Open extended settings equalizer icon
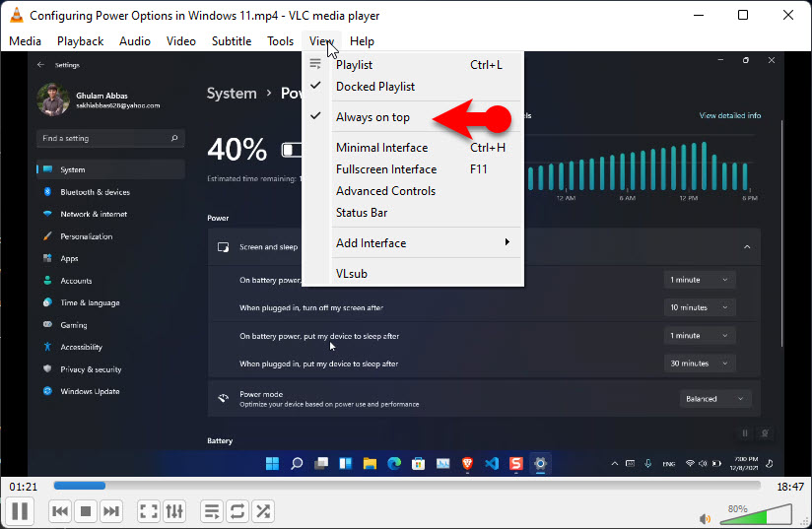Viewport: 812px width, 529px height. click(x=174, y=511)
